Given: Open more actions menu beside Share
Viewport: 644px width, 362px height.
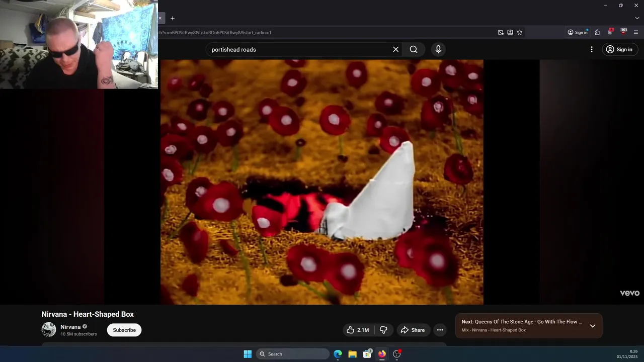Looking at the screenshot, I should pos(440,330).
